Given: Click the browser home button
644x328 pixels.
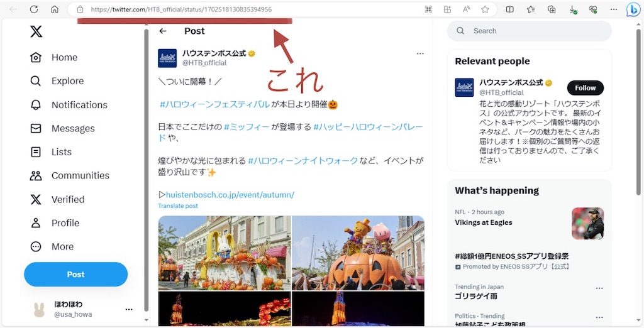Looking at the screenshot, I should click(54, 9).
